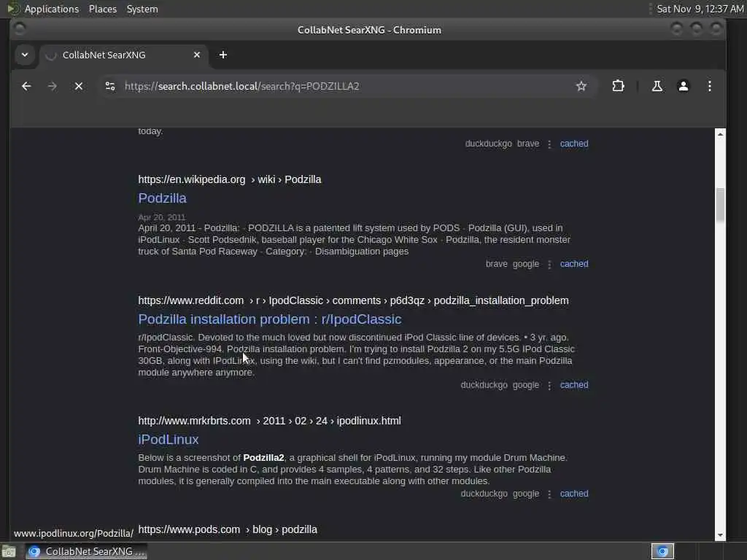Close the CollabNet SearXNG tab
Screen dimensions: 747x560
click(x=197, y=55)
